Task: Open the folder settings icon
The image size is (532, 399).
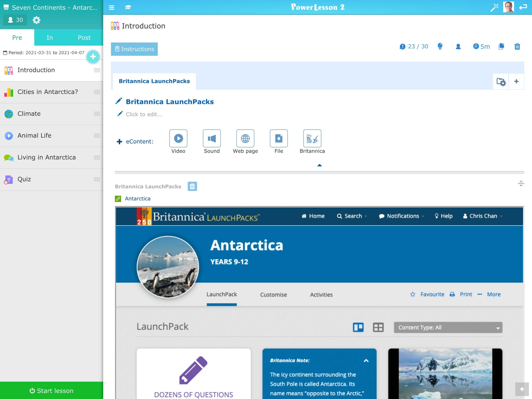Action: (x=501, y=82)
